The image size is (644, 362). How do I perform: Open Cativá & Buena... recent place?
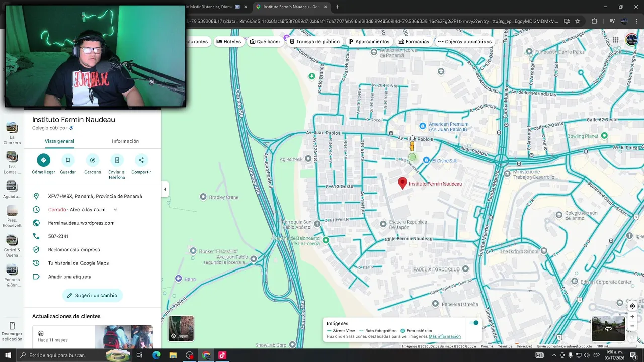pos(12,246)
